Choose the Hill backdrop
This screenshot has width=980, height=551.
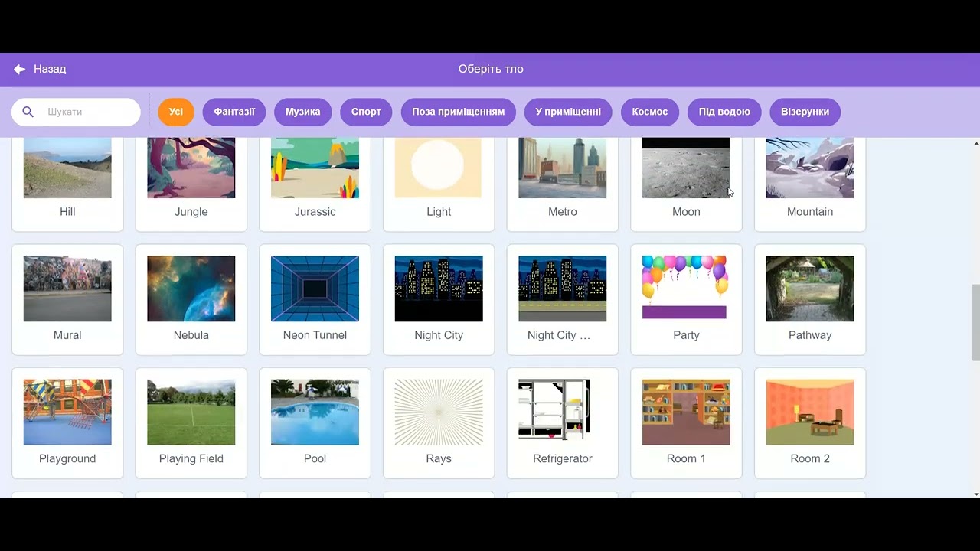(67, 184)
